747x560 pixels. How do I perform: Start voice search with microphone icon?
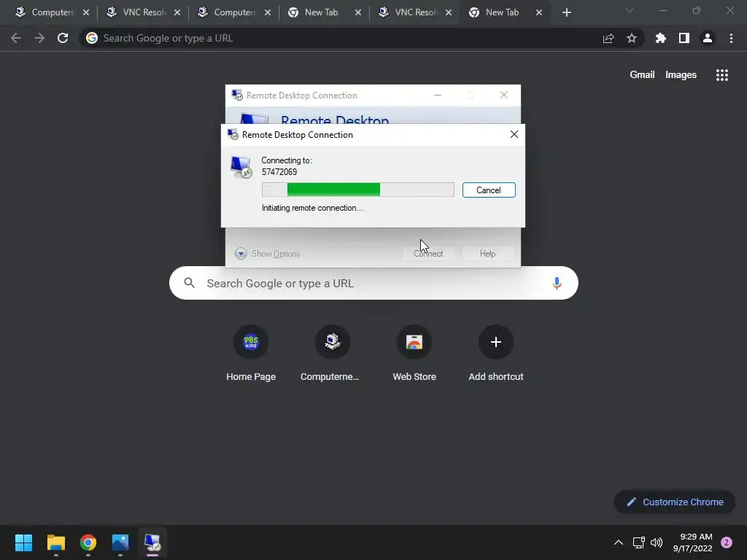coord(557,284)
